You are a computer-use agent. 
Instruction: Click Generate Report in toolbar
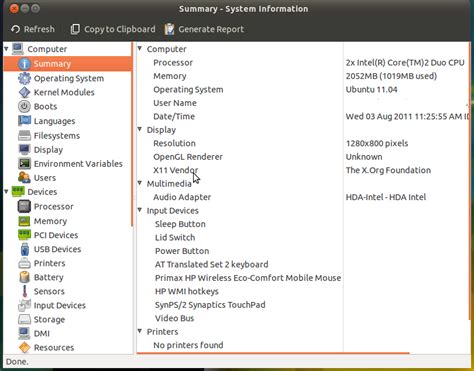coord(204,29)
